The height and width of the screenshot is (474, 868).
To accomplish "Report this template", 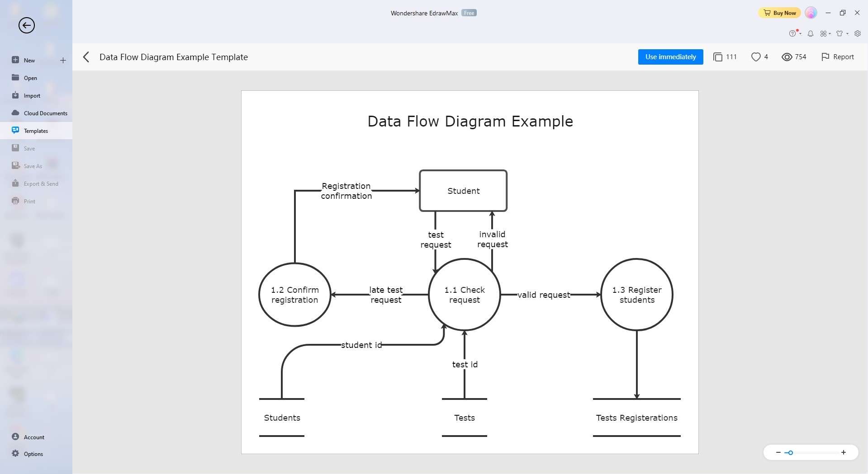I will coord(837,57).
